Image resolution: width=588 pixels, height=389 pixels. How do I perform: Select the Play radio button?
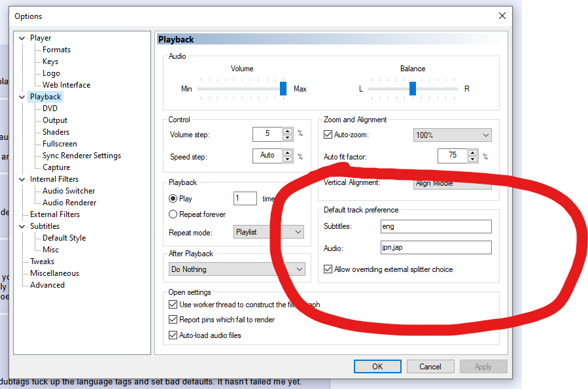pos(173,199)
